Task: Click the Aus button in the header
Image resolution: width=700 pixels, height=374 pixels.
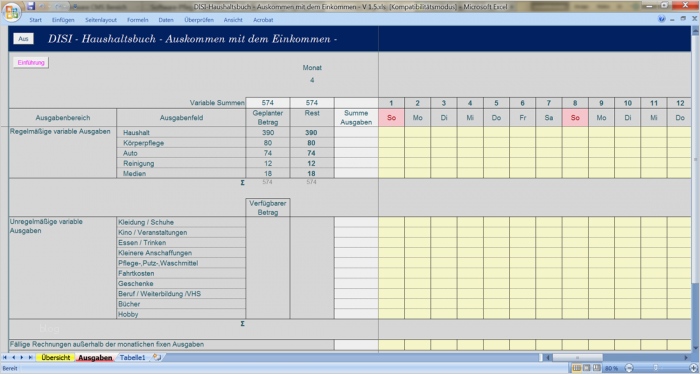Action: [x=23, y=39]
